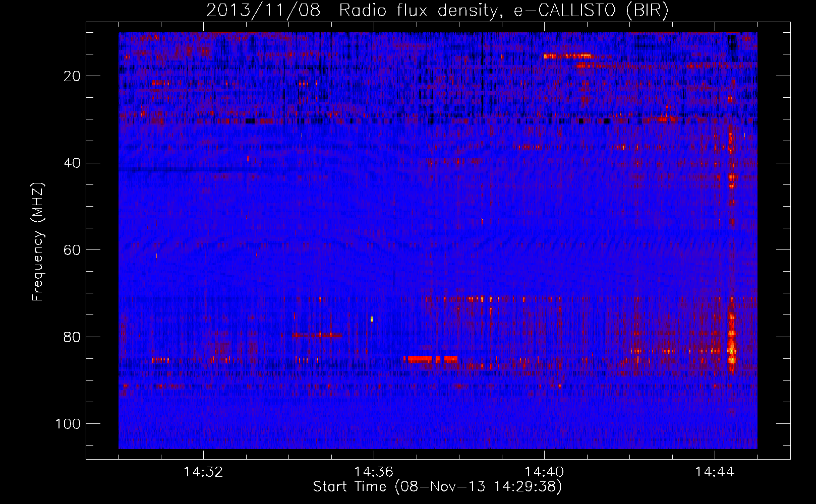The height and width of the screenshot is (504, 816).
Task: Click the bright red burst near 85 MHz at 14:37
Action: tap(430, 359)
